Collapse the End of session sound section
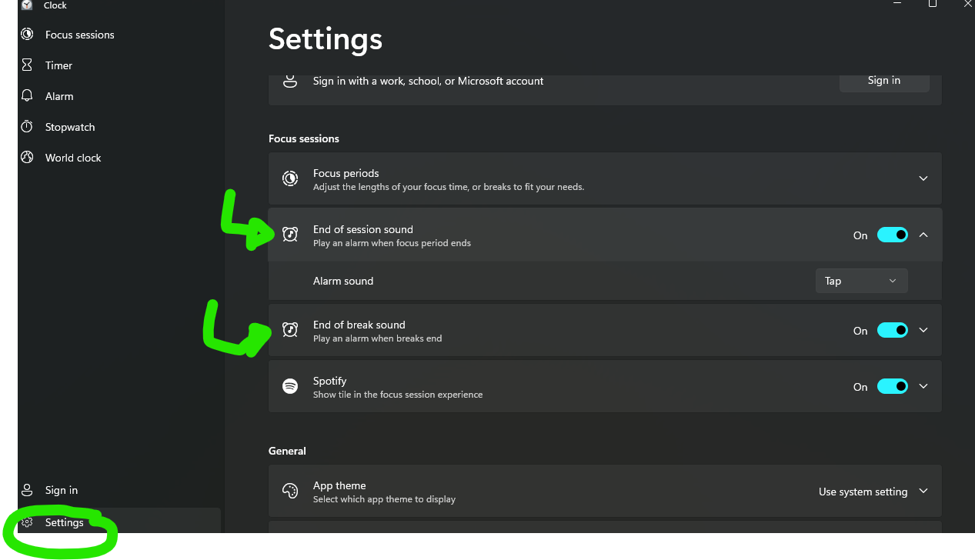This screenshot has width=975, height=560. [x=923, y=235]
